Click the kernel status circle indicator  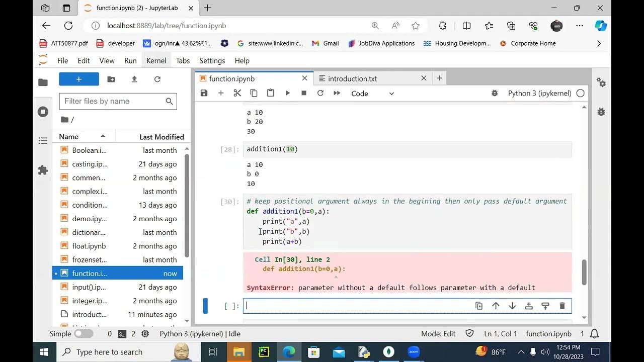(581, 93)
